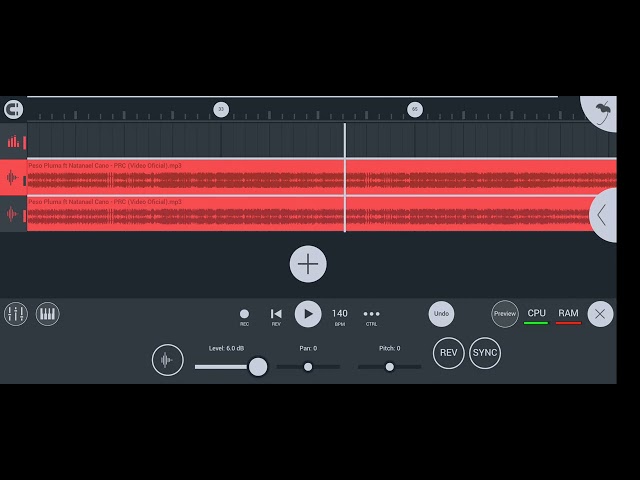Open the CTRL three-dots menu

pos(371,317)
